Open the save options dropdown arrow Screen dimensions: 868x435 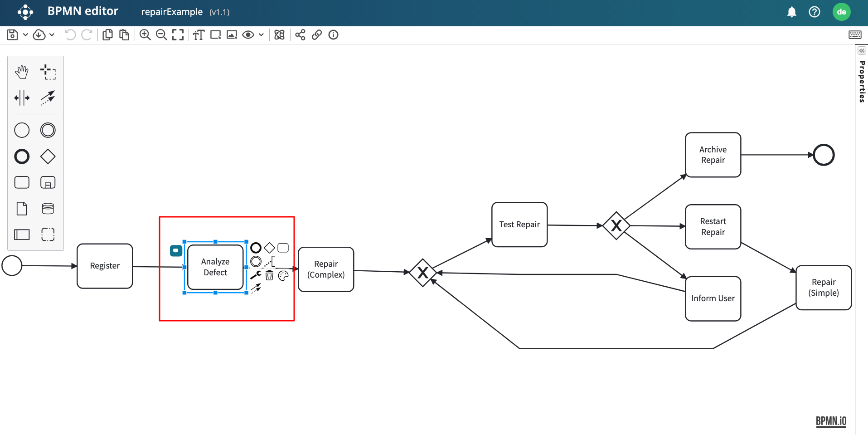25,35
